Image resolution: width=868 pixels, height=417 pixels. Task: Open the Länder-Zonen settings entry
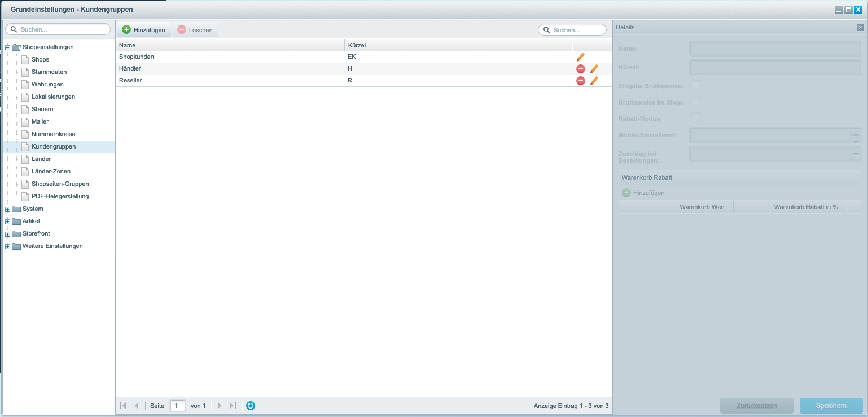[51, 171]
